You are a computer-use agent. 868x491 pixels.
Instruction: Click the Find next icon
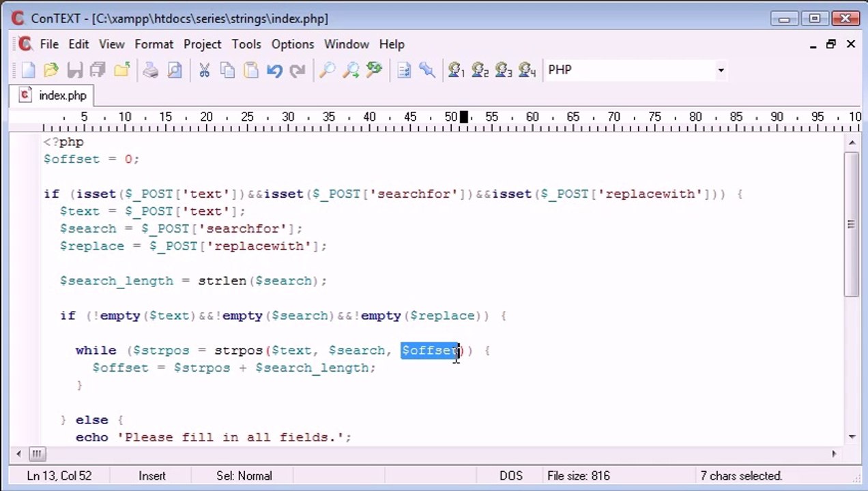[x=351, y=70]
